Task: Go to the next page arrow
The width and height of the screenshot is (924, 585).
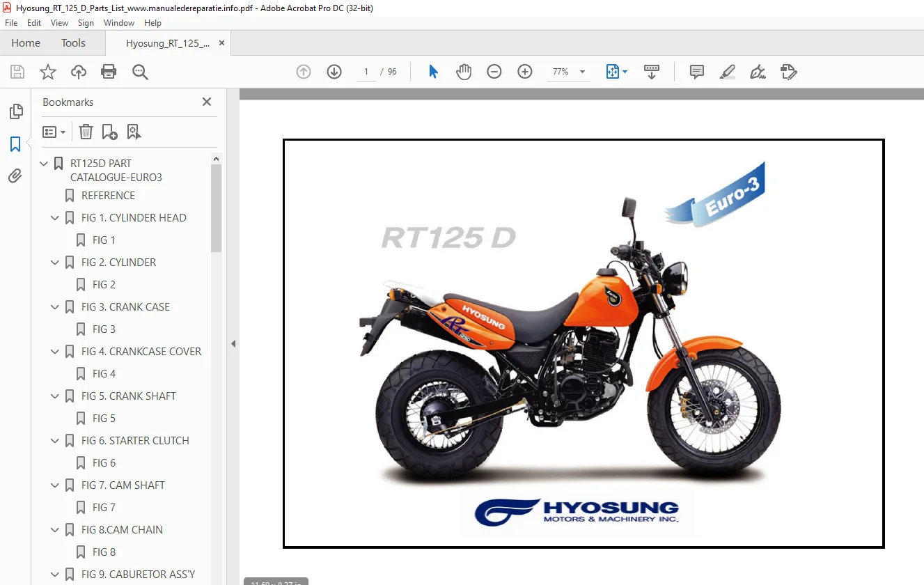Action: pyautogui.click(x=334, y=72)
